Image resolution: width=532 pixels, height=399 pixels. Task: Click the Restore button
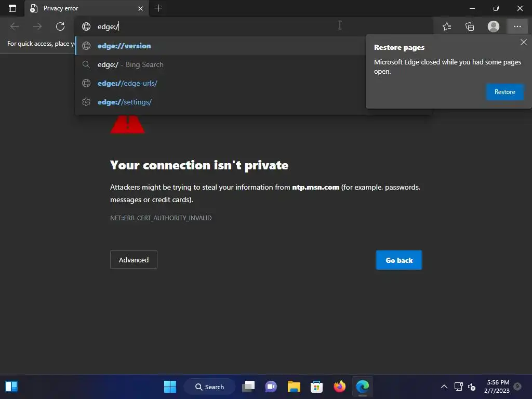click(x=504, y=92)
